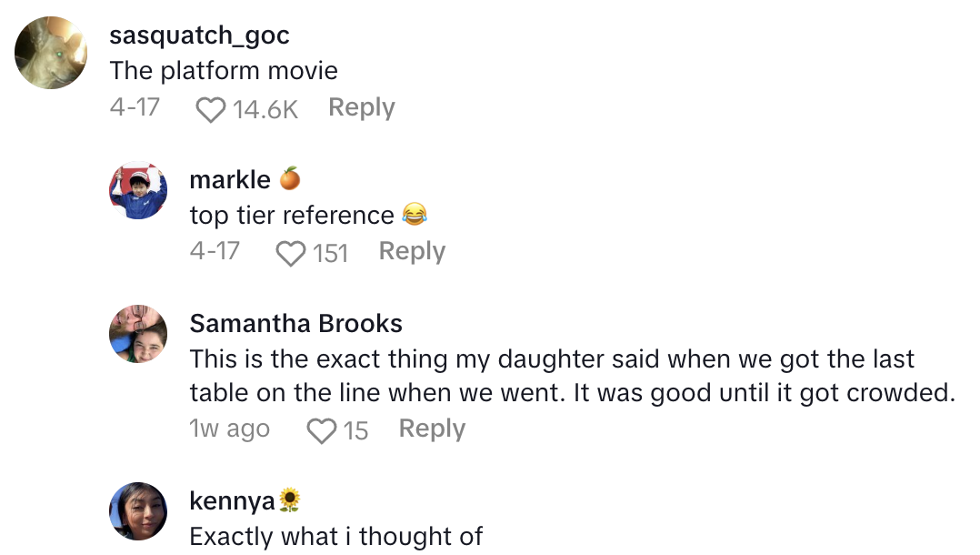980x555 pixels.
Task: Open markle's profile avatar
Action: coord(138,191)
